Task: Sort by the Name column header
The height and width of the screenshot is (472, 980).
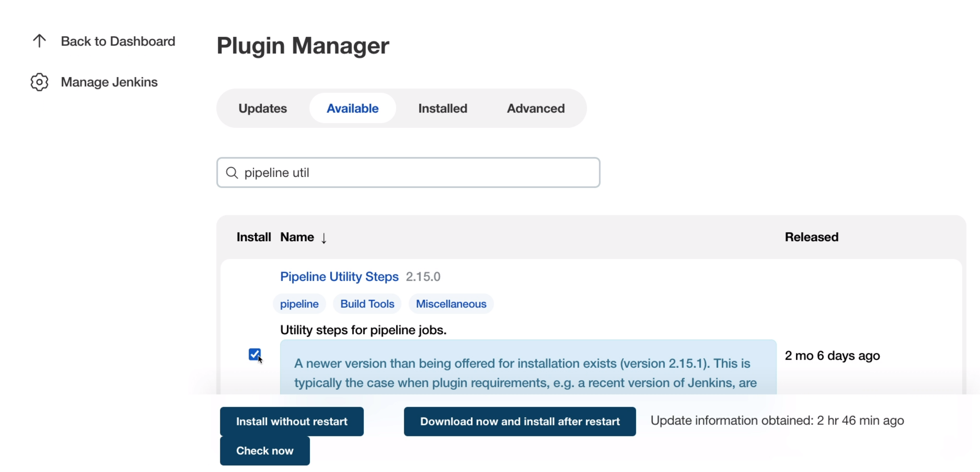Action: (x=297, y=237)
